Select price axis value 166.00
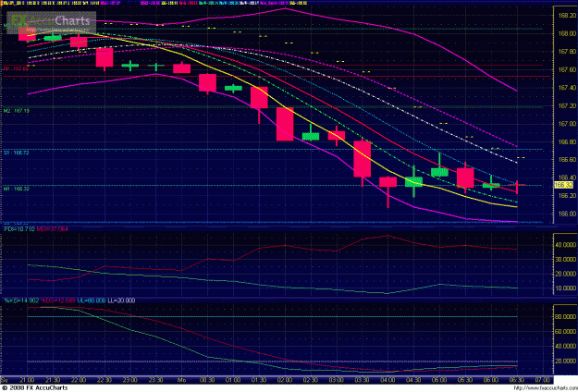 point(567,214)
